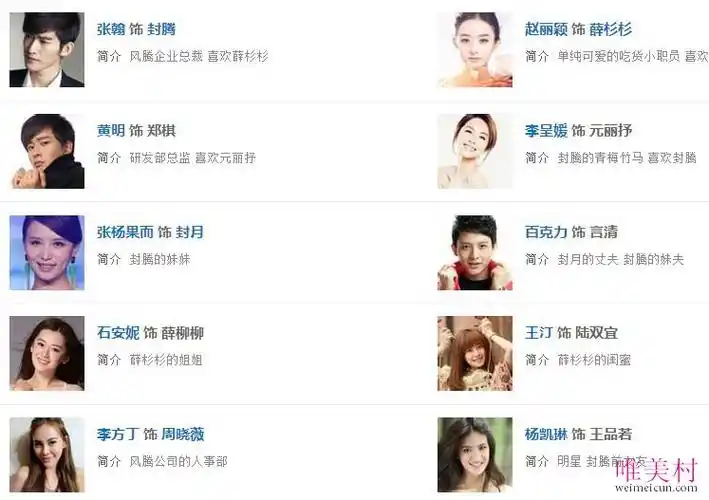This screenshot has width=709, height=500.
Task: Open the cast photo beside 张杨果而 饰 封月
Action: (x=47, y=253)
